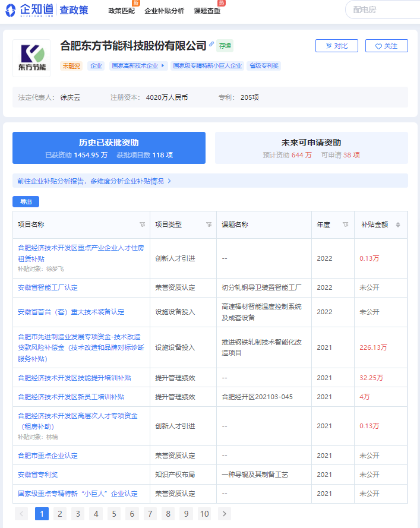Open 政策匹配 menu item
Screen dimensions: 420x528
pyautogui.click(x=122, y=11)
